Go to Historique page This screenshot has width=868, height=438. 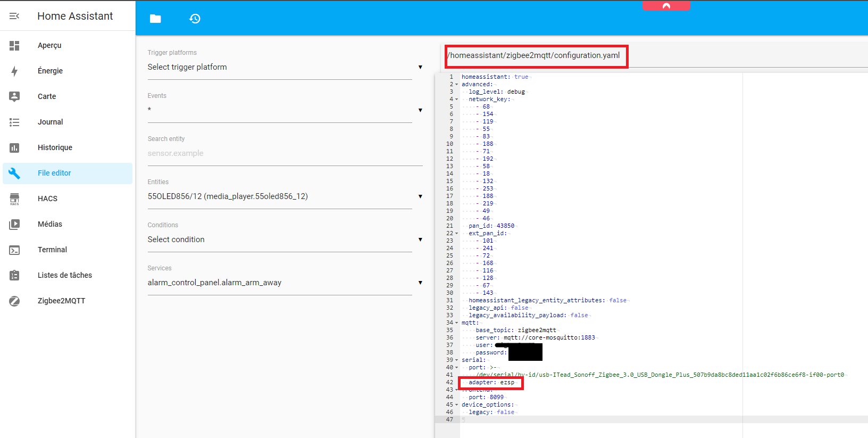[x=55, y=147]
